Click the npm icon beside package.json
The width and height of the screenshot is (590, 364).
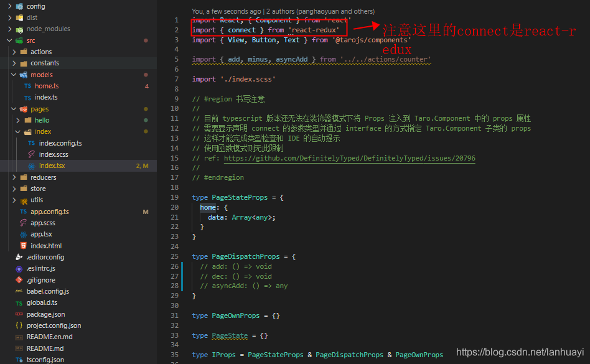click(x=19, y=314)
